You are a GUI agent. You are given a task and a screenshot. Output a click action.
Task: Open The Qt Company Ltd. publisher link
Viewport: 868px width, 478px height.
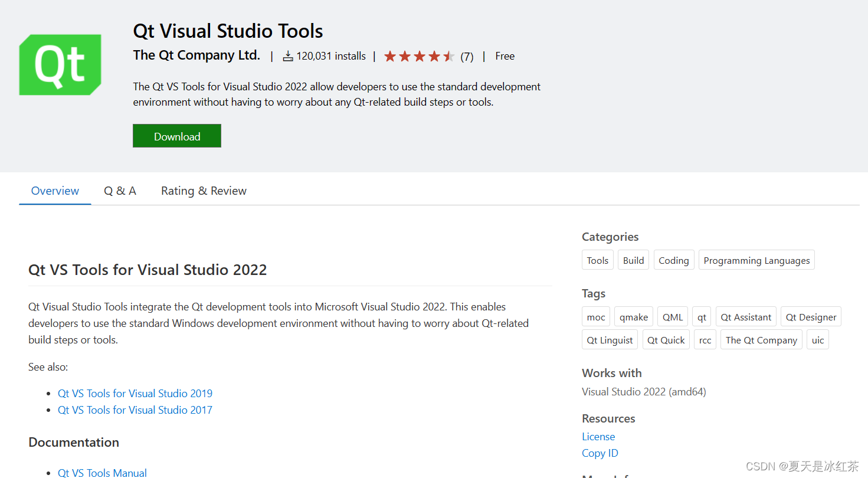pos(196,55)
